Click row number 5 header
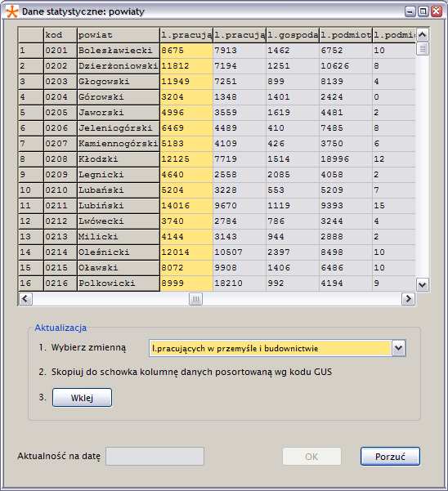Viewport: 448px width, 491px height. click(31, 113)
